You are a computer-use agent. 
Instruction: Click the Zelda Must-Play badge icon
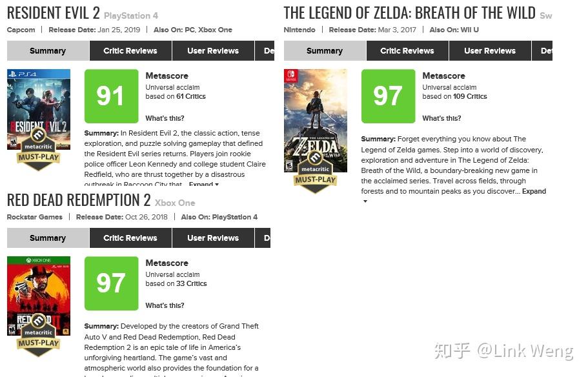click(315, 172)
